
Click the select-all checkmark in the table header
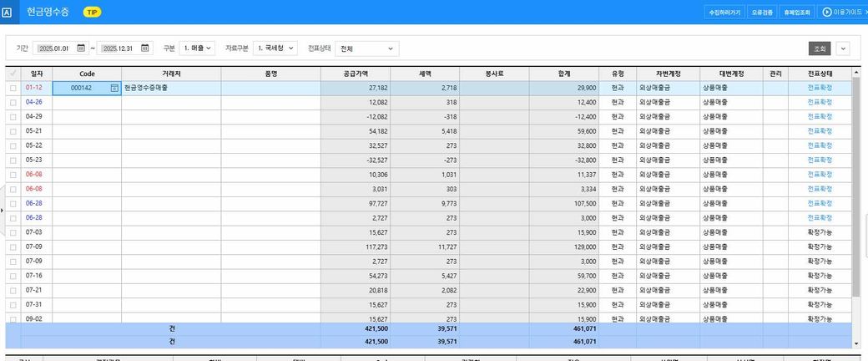pyautogui.click(x=13, y=74)
